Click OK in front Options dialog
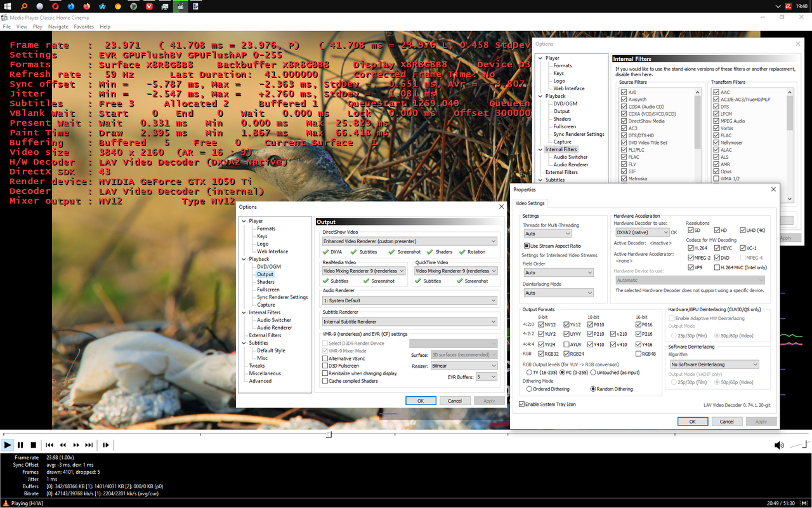Image resolution: width=812 pixels, height=508 pixels. tap(421, 401)
